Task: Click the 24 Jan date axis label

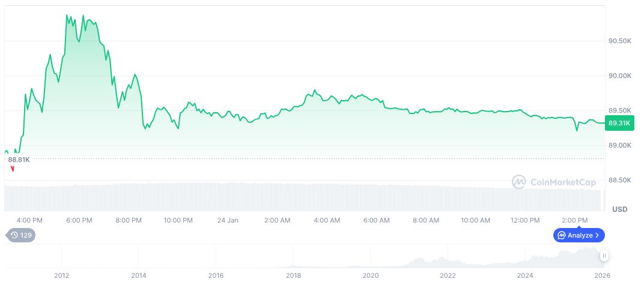Action: (x=228, y=220)
